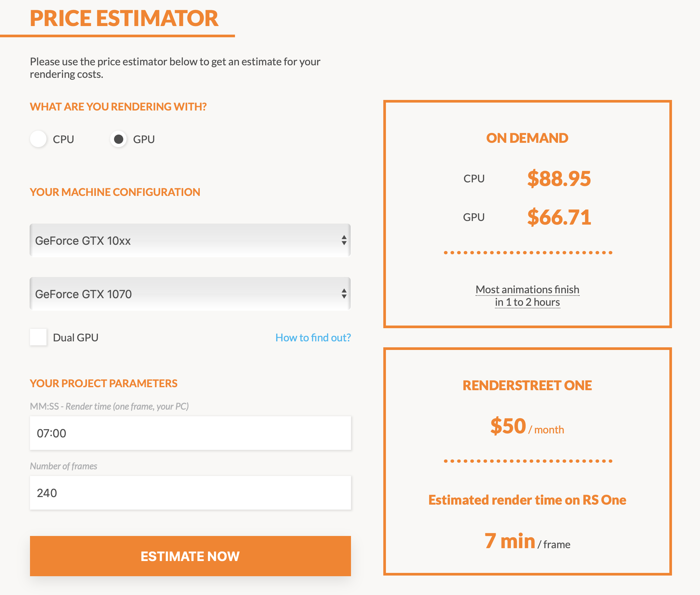
Task: Click the Price Estimator page heading
Action: (124, 18)
